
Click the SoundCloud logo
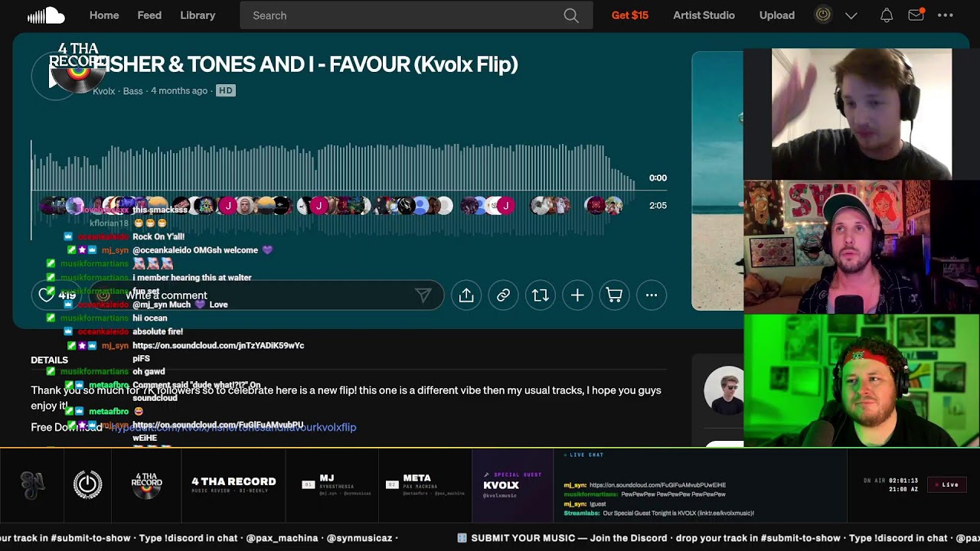click(x=46, y=15)
